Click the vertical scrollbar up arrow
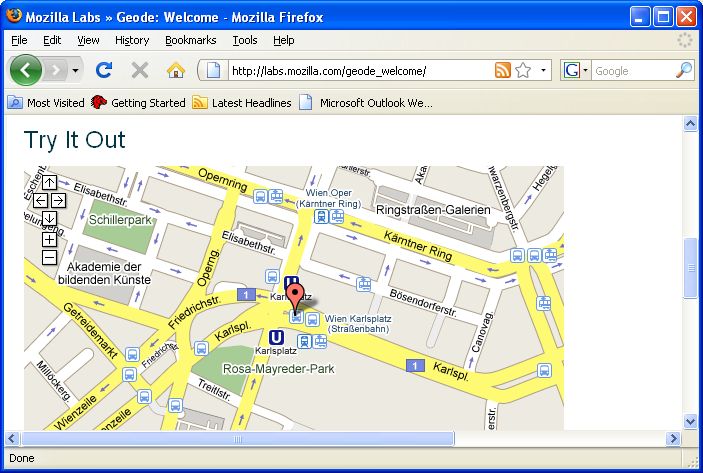 pos(690,123)
